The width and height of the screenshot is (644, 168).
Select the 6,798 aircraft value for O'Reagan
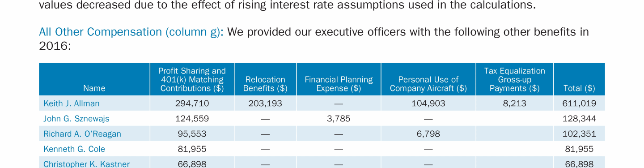(x=428, y=134)
